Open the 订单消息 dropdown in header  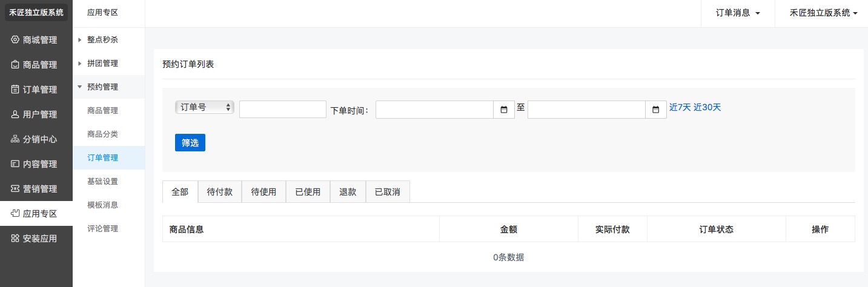tap(738, 13)
